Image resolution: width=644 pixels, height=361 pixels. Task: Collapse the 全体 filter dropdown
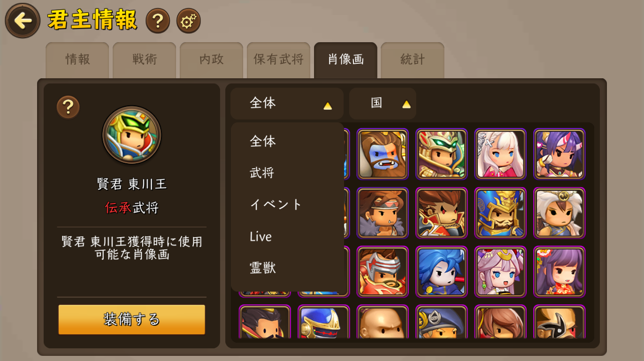287,104
